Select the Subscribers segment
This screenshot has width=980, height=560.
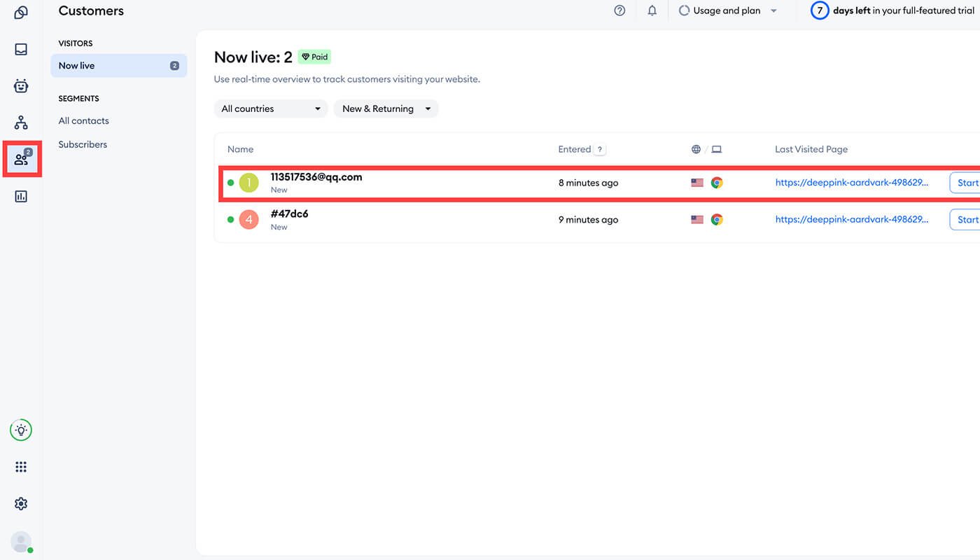click(83, 144)
